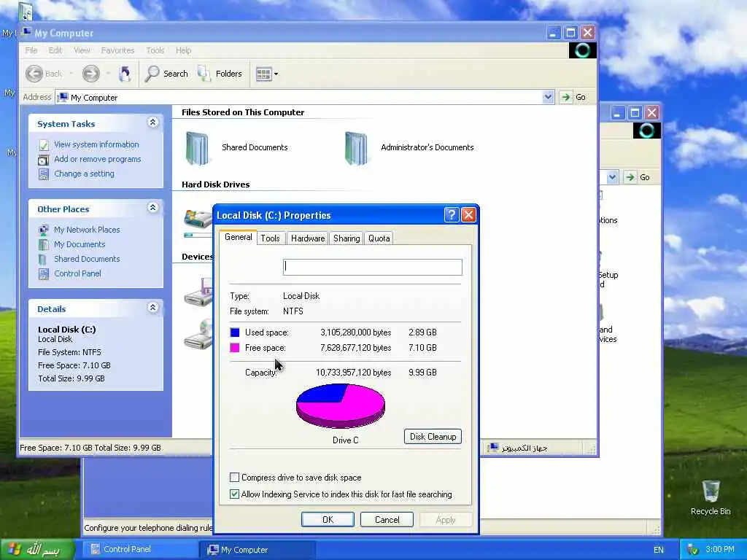Open My Documents in Other Places

[x=80, y=244]
